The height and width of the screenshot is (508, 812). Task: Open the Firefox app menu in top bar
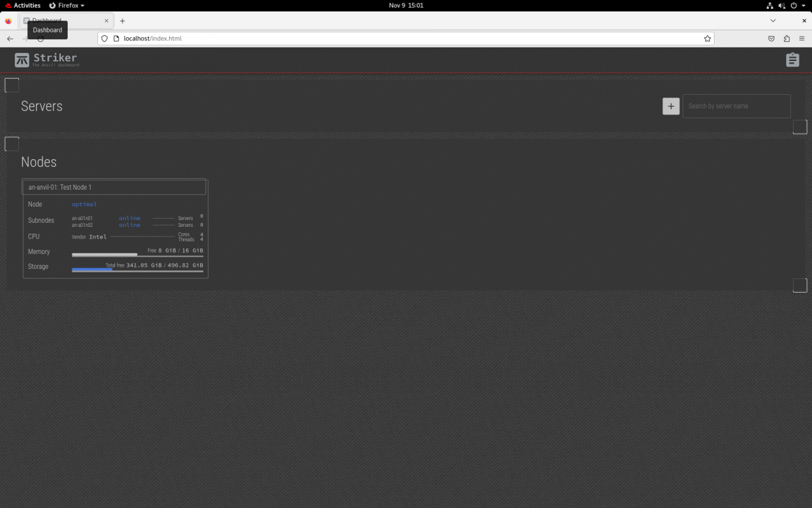click(x=66, y=5)
